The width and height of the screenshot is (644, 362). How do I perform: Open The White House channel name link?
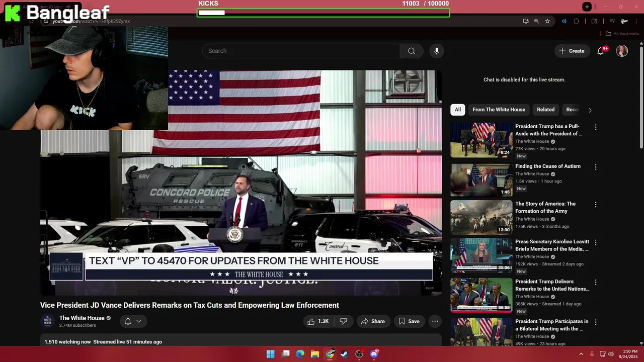tap(82, 318)
